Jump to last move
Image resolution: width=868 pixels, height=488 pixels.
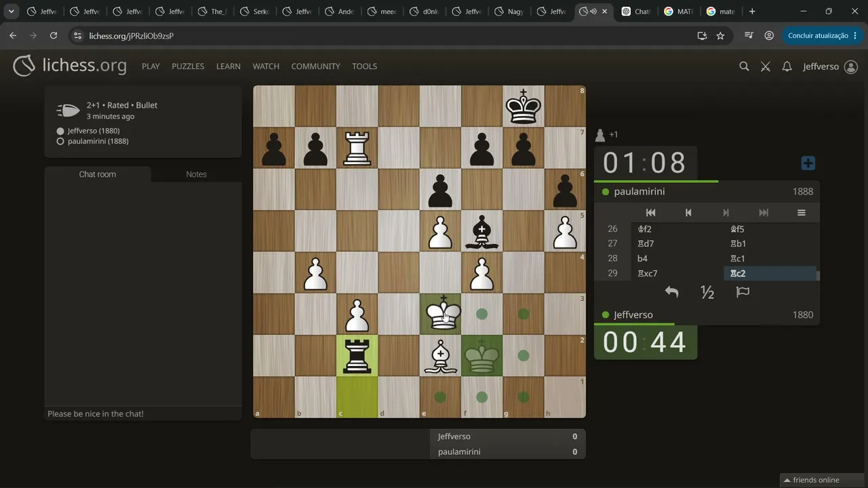pyautogui.click(x=764, y=213)
